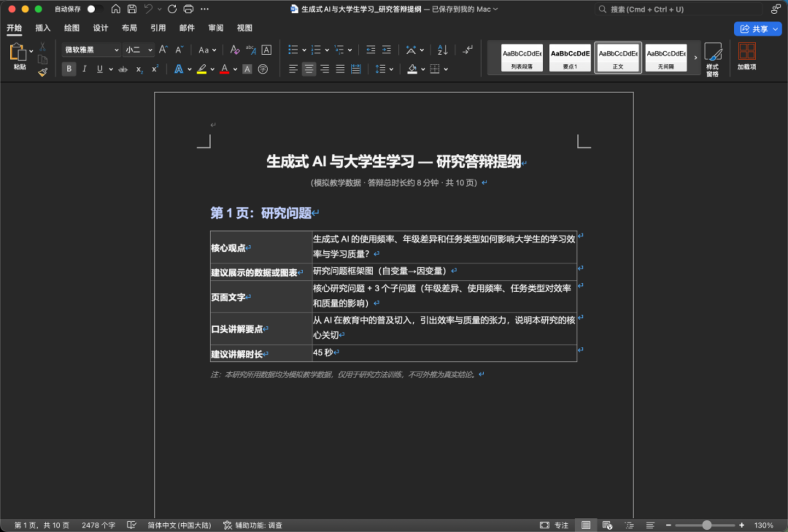Click the red font color button
788x532 pixels.
pos(224,69)
